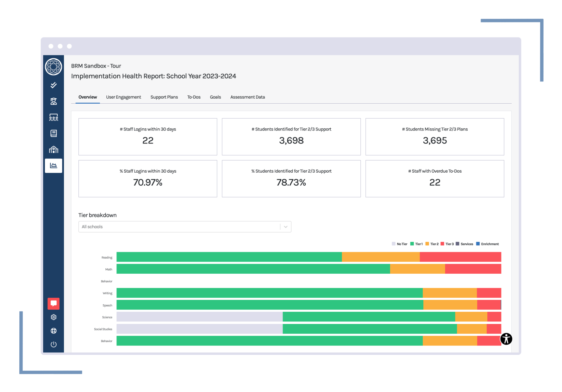Open the settings gear sidebar icon
The width and height of the screenshot is (562, 392).
coord(53,317)
